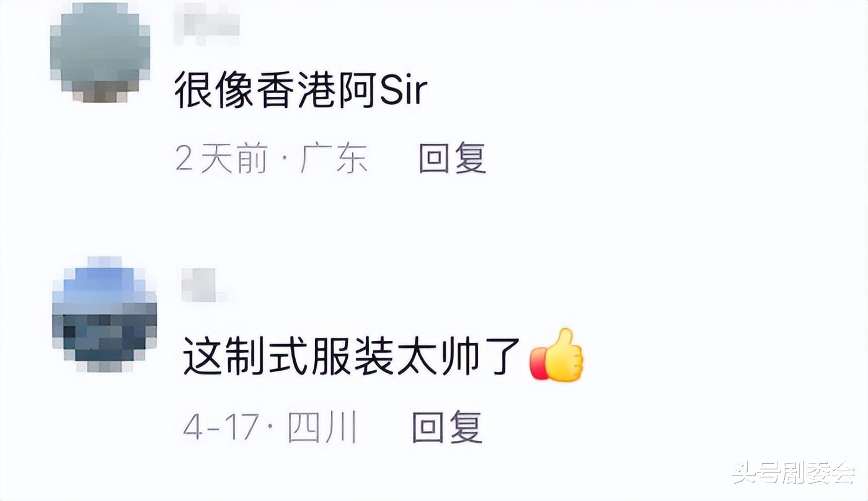Click the word Sir in first comment

pyautogui.click(x=403, y=91)
